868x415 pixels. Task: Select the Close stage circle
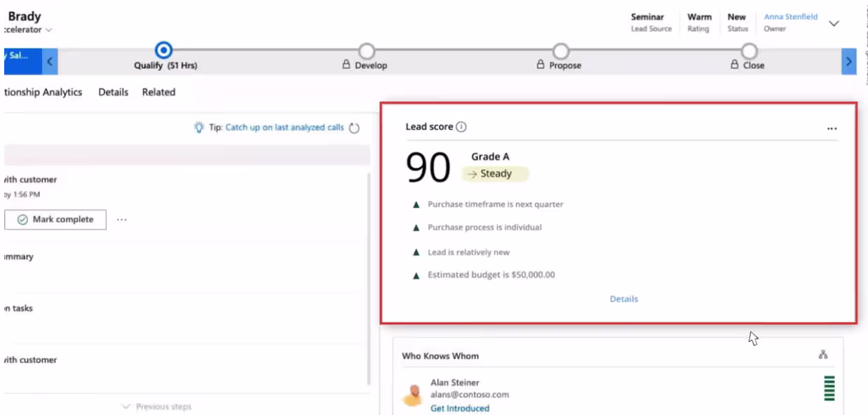pyautogui.click(x=750, y=50)
